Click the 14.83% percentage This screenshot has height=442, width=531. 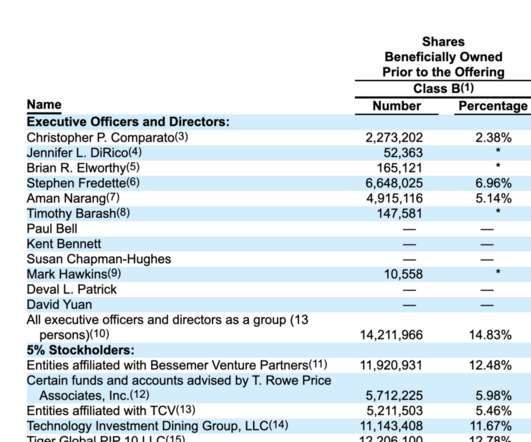[x=490, y=335]
